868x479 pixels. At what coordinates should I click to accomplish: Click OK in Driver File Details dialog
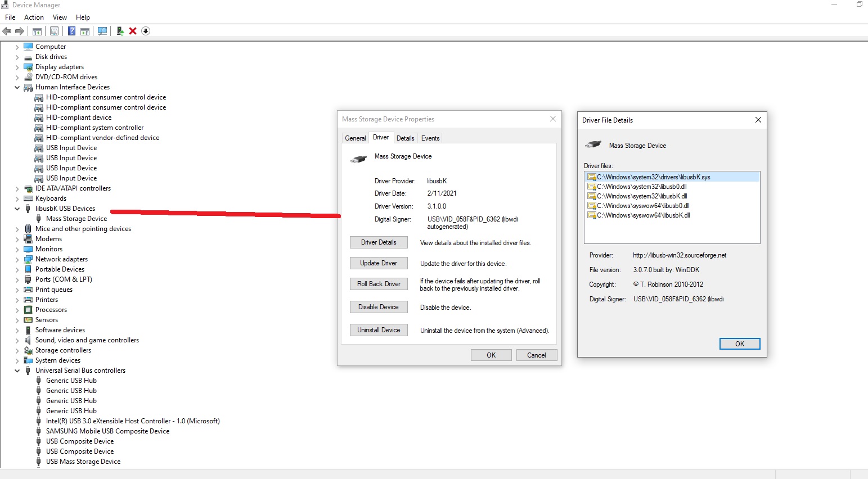point(739,344)
